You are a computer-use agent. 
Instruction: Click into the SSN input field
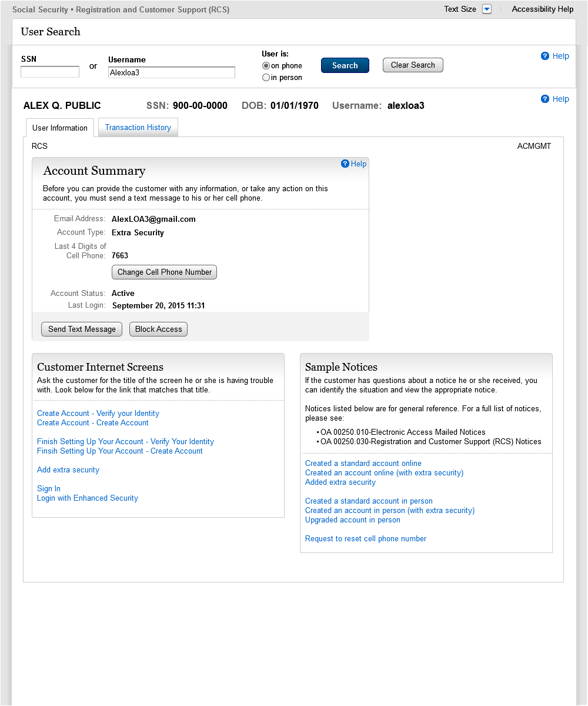pyautogui.click(x=50, y=72)
